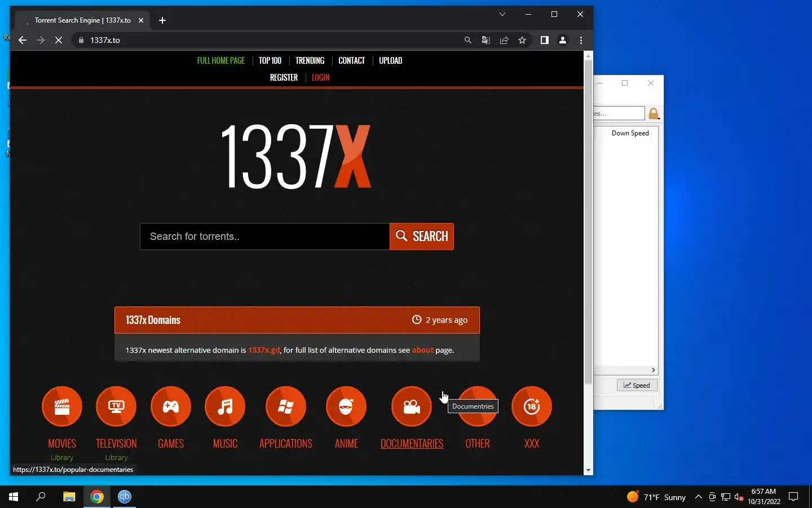Viewport: 812px width, 508px height.
Task: Click the qBittorrent taskbar icon
Action: (125, 497)
